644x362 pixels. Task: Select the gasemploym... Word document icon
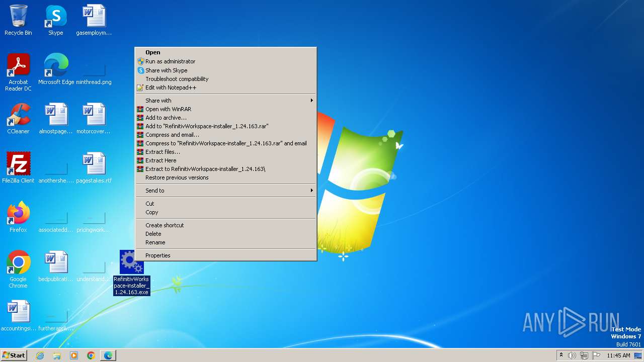pos(94,20)
